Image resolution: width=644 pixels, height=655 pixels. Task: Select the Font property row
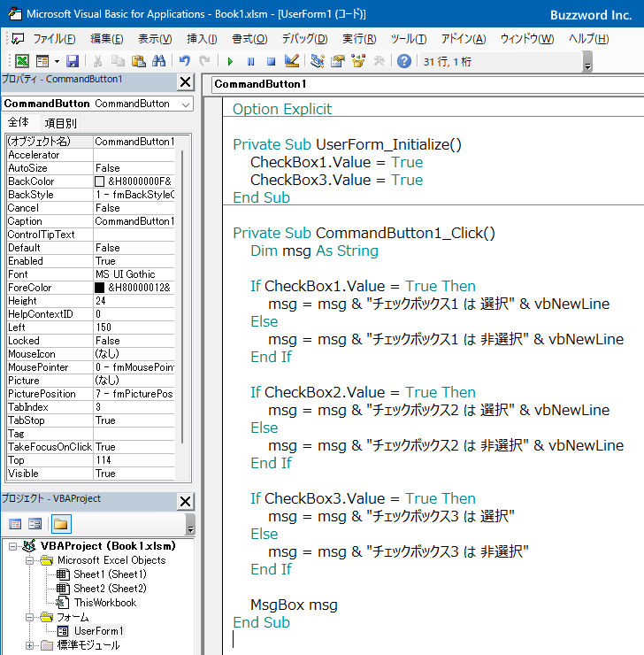point(90,274)
